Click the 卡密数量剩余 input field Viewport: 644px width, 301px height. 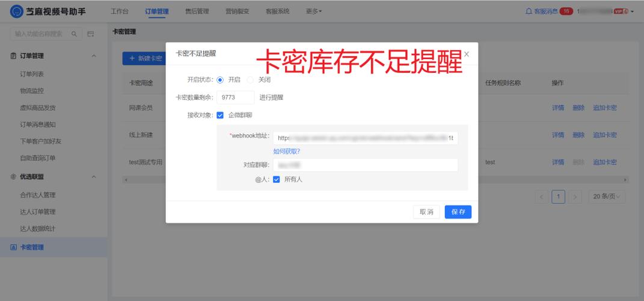tap(235, 98)
